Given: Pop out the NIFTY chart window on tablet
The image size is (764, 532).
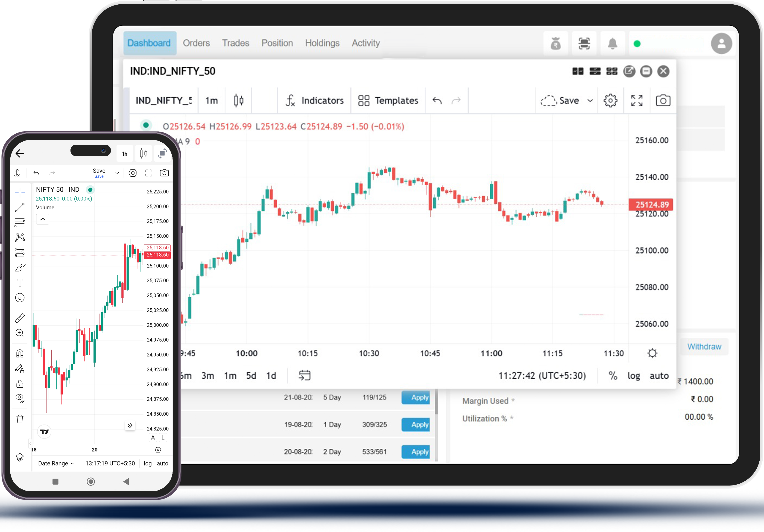Looking at the screenshot, I should [x=629, y=71].
